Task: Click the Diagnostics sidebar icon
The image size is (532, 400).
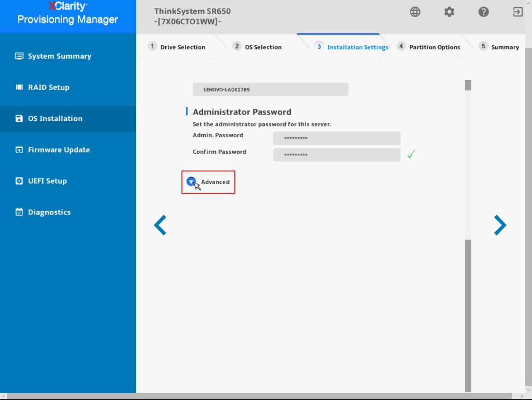Action: point(19,212)
